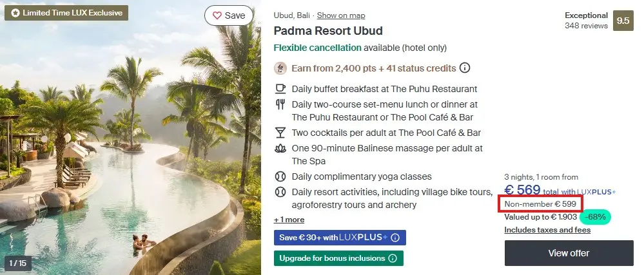The image size is (644, 275).
Task: Open the info icon beside status credits
Action: tap(465, 68)
